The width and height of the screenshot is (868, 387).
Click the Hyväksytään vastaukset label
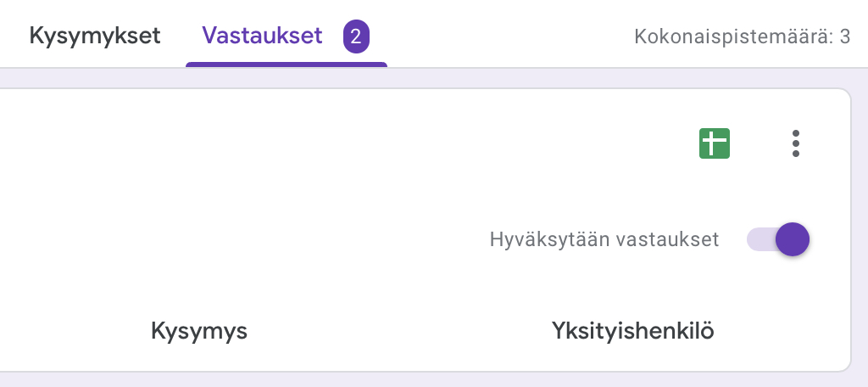[x=604, y=239]
